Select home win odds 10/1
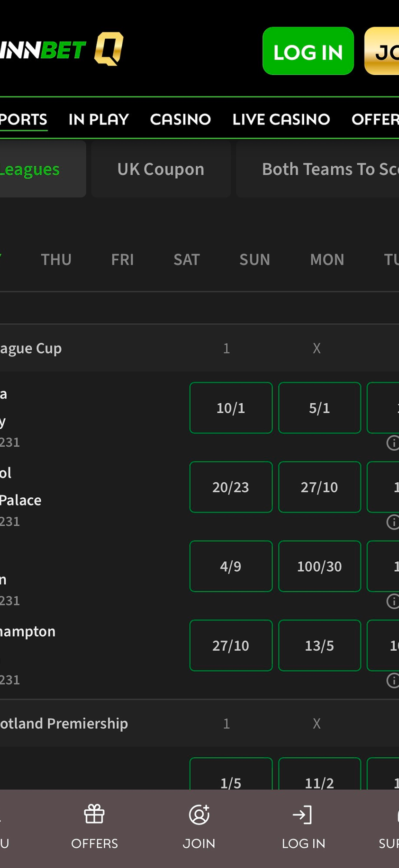 231,408
